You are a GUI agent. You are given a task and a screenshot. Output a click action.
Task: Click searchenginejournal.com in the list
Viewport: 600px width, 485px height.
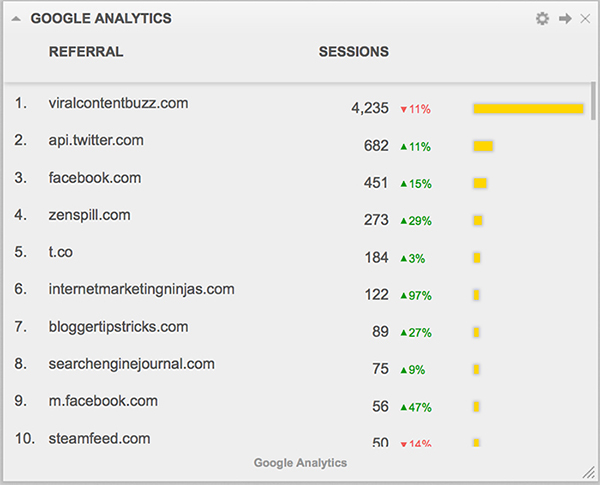pyautogui.click(x=132, y=364)
